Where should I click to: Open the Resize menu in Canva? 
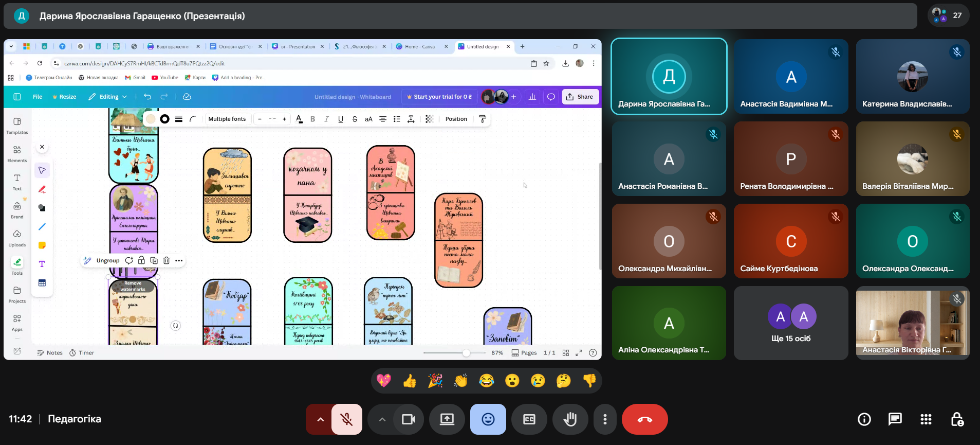click(x=64, y=97)
